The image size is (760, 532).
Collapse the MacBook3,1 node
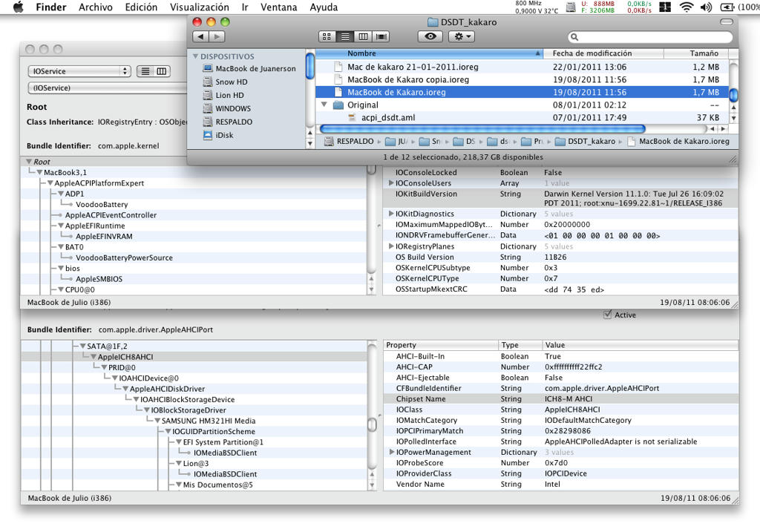click(39, 172)
